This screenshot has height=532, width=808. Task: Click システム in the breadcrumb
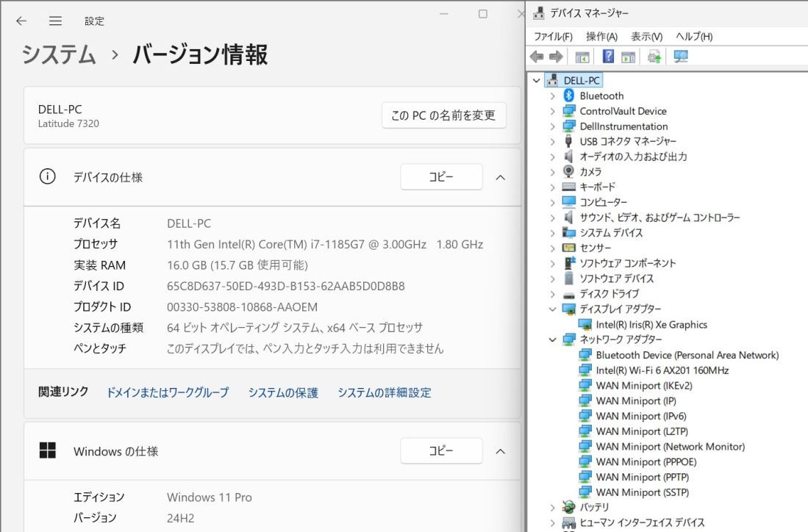pyautogui.click(x=60, y=54)
